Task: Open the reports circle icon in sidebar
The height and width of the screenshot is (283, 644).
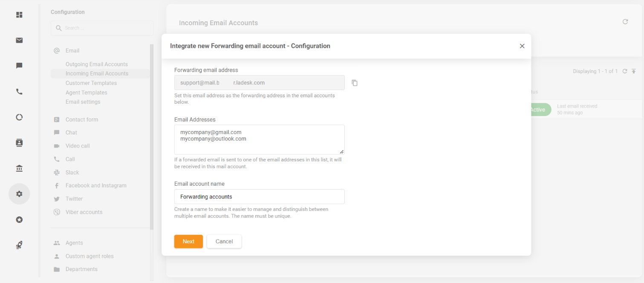Action: click(19, 117)
